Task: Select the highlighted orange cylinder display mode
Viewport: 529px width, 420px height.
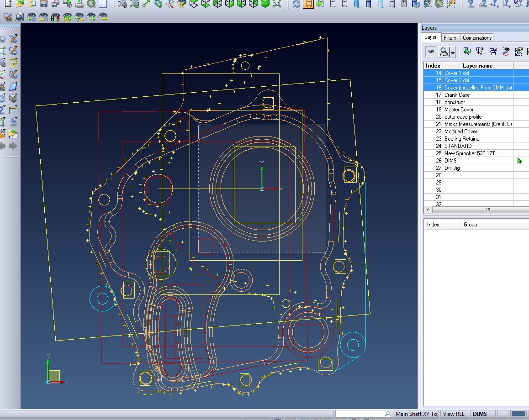Action: tap(308, 4)
